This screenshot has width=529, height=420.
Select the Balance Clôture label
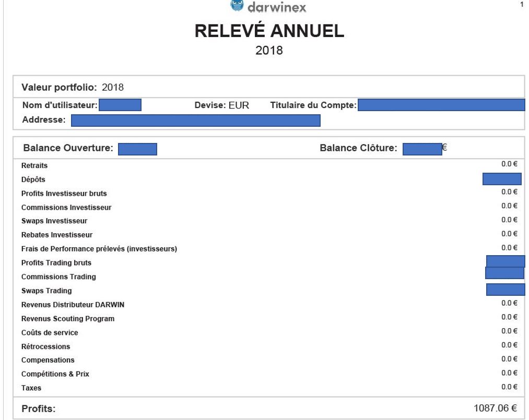point(358,148)
